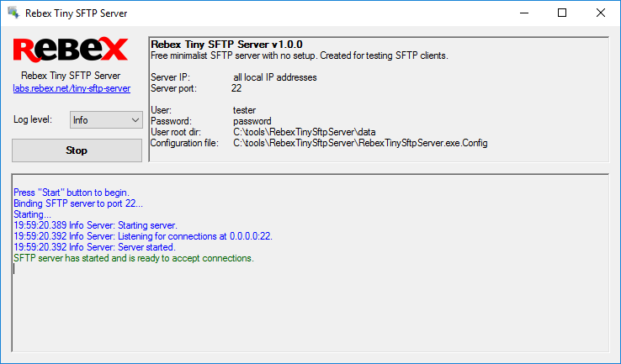Click the server port value 22
The height and width of the screenshot is (364, 621).
(236, 88)
